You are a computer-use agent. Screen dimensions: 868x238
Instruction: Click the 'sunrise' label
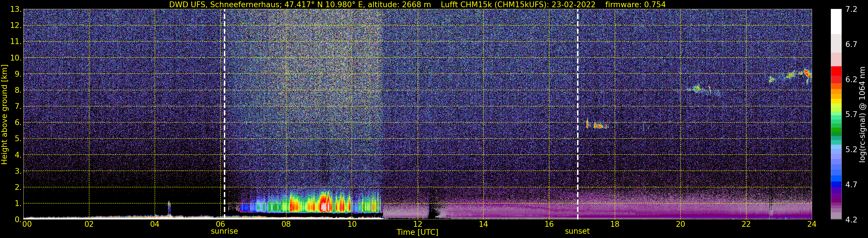pos(224,231)
